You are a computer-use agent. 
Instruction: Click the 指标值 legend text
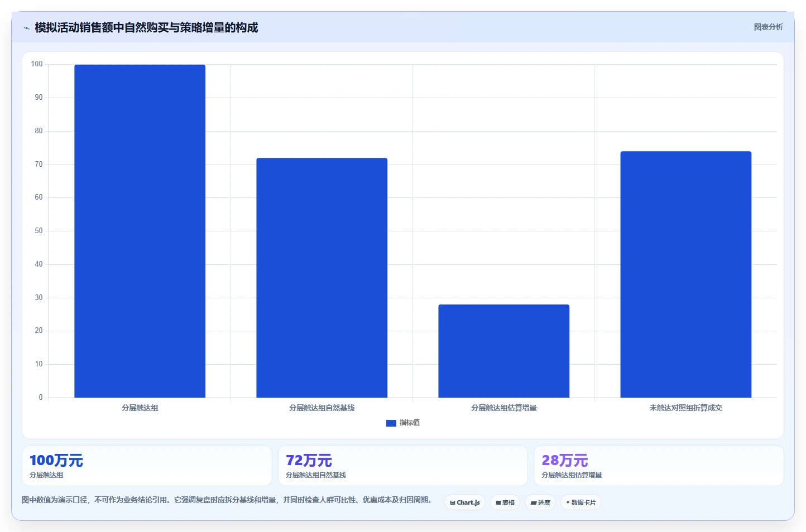(x=410, y=423)
